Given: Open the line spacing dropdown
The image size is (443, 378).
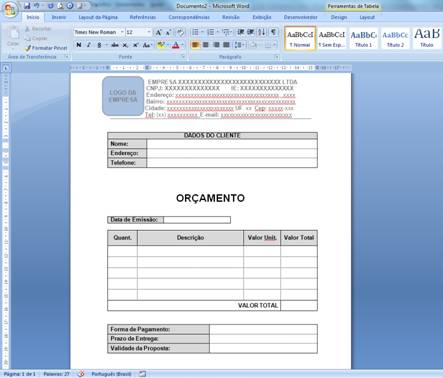Looking at the screenshot, I should tap(239, 45).
